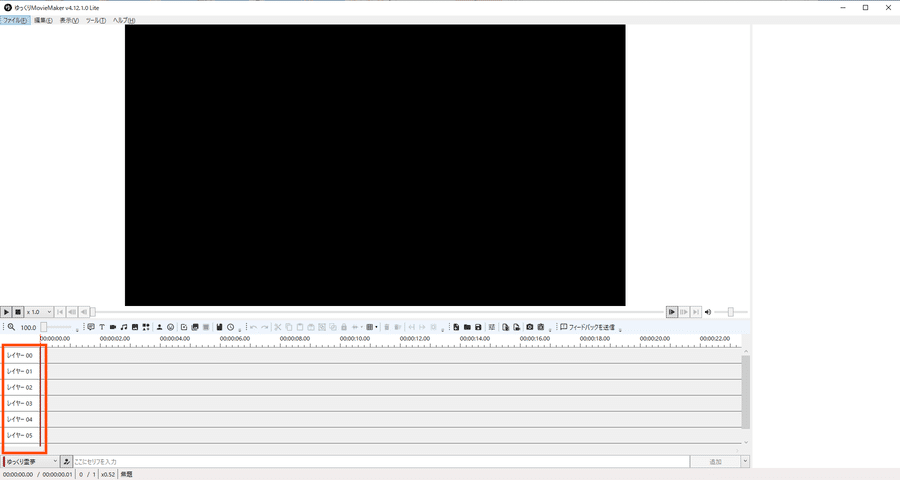Click the lock item icon
The image size is (900, 480).
pyautogui.click(x=344, y=327)
